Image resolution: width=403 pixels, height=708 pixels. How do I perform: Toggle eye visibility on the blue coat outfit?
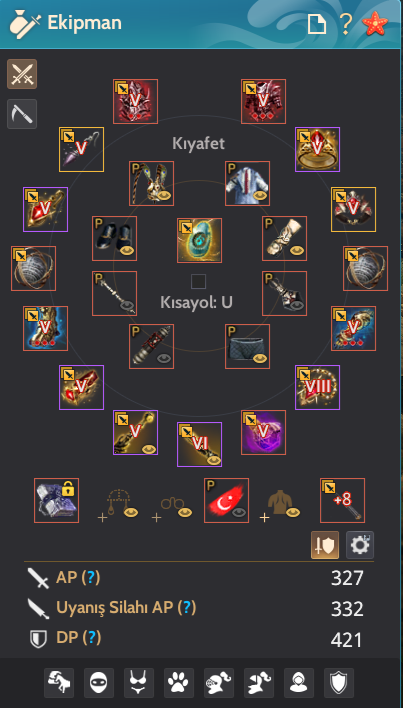pyautogui.click(x=260, y=196)
